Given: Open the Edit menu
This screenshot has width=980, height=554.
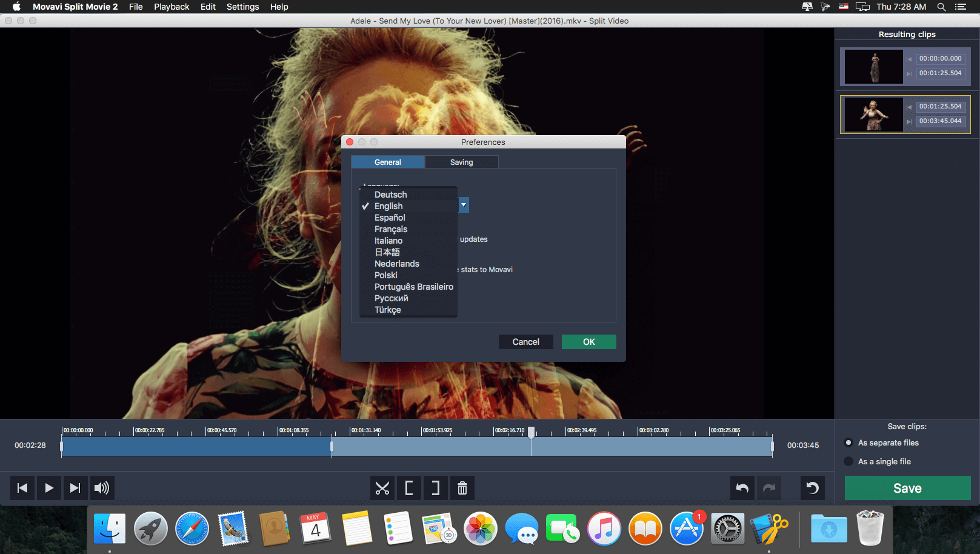Looking at the screenshot, I should 208,7.
